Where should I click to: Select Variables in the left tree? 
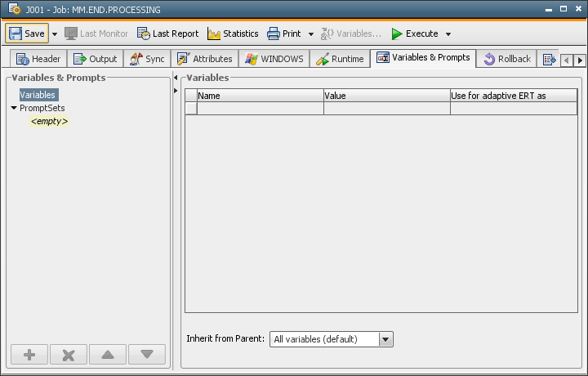point(38,95)
